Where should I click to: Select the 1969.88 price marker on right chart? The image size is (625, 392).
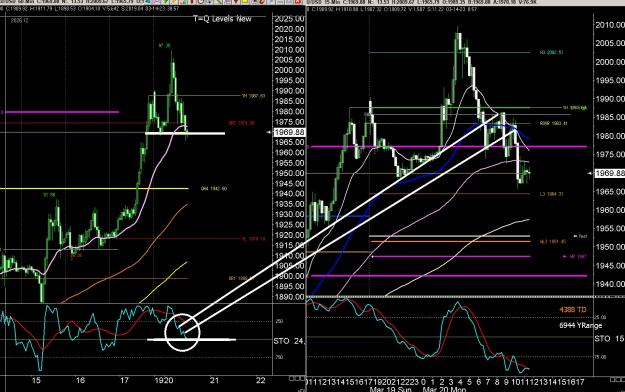(609, 173)
